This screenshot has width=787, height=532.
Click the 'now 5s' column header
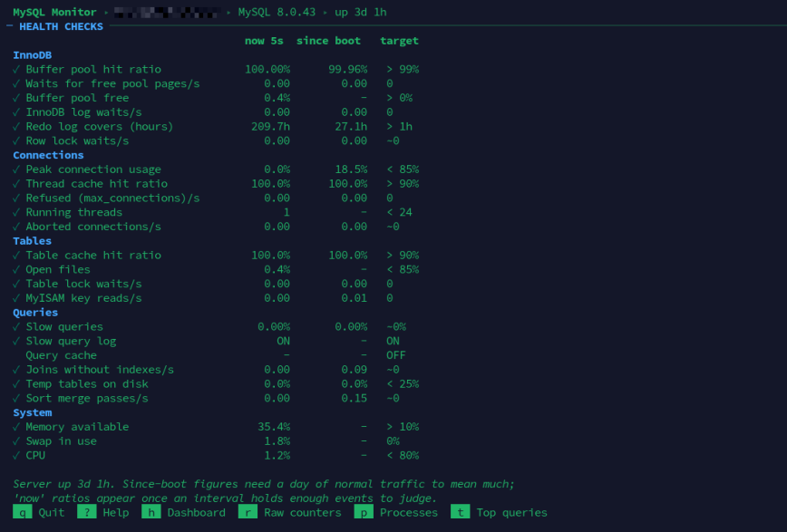(264, 41)
